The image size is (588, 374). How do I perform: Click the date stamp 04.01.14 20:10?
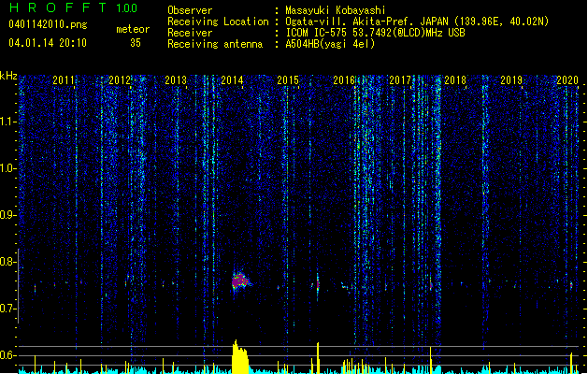48,43
